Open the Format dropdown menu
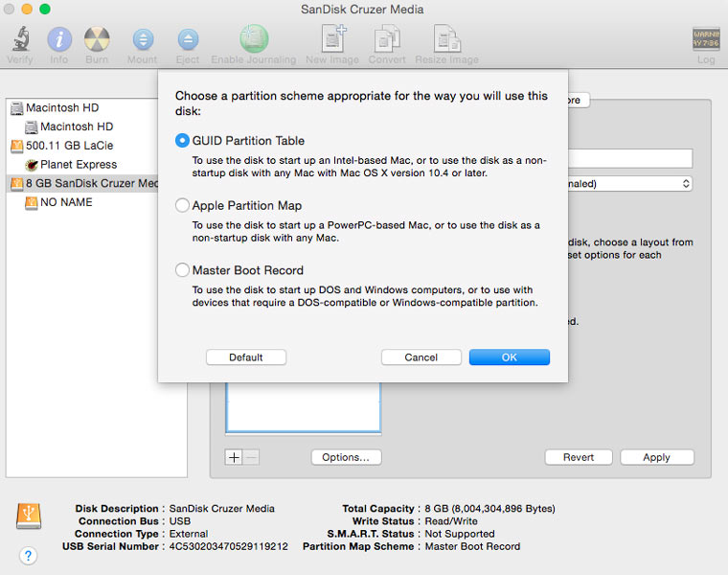 [630, 184]
